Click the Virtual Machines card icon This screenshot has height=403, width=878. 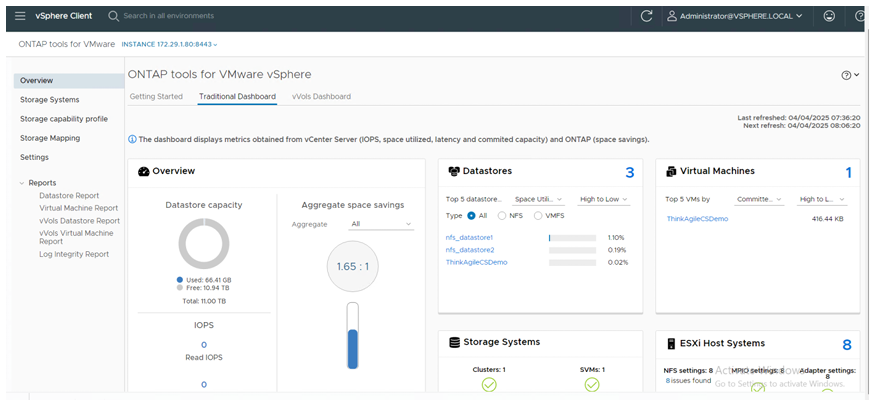671,171
